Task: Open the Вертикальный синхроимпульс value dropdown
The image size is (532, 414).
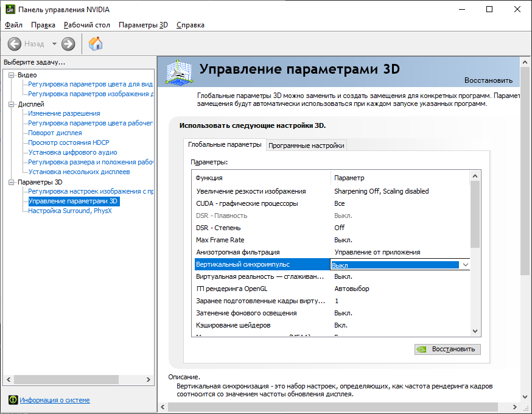Action: click(465, 265)
